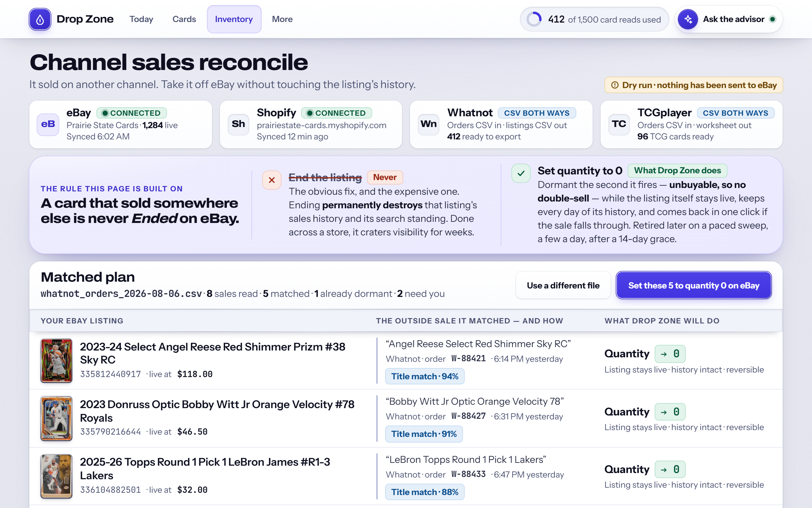This screenshot has width=812, height=508.
Task: Click the eBay CONNECTED status badge
Action: (132, 113)
